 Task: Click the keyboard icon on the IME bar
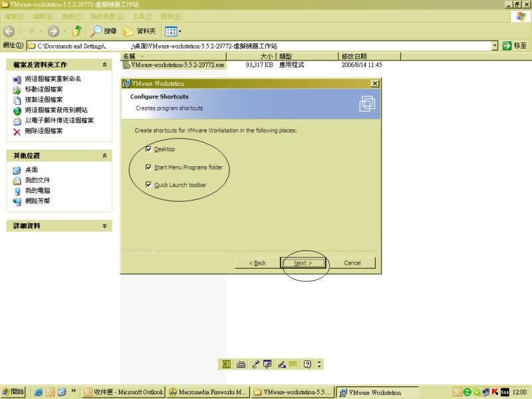pos(241,364)
